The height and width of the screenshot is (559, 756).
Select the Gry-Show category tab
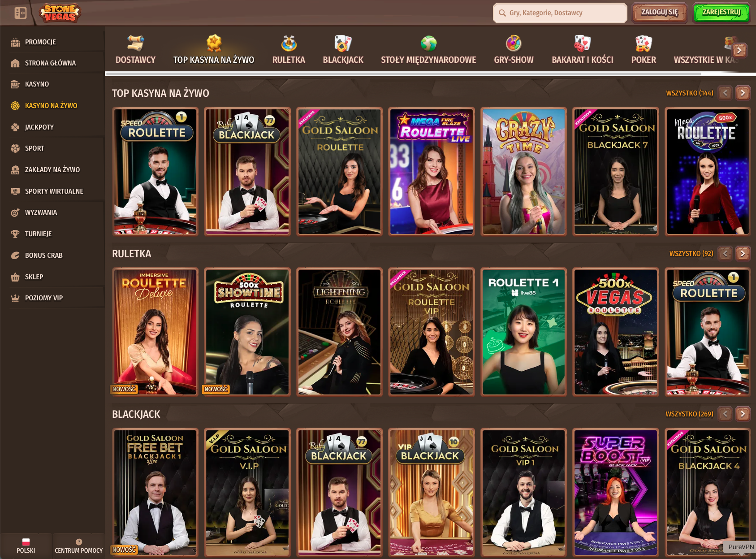514,50
